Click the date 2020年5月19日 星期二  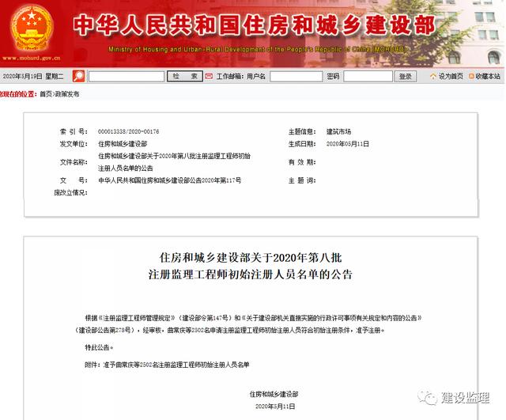point(33,77)
